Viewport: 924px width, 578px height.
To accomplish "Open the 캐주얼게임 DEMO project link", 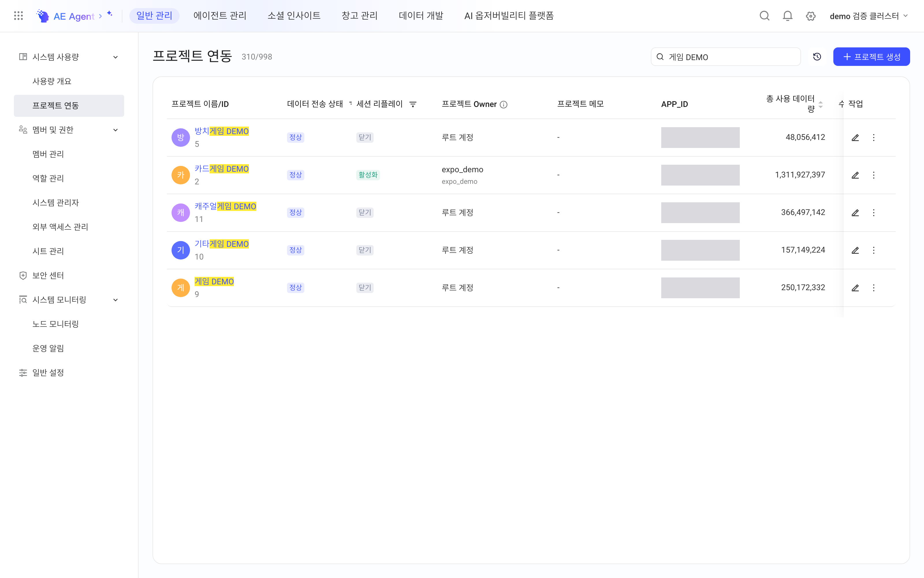I will [x=225, y=206].
